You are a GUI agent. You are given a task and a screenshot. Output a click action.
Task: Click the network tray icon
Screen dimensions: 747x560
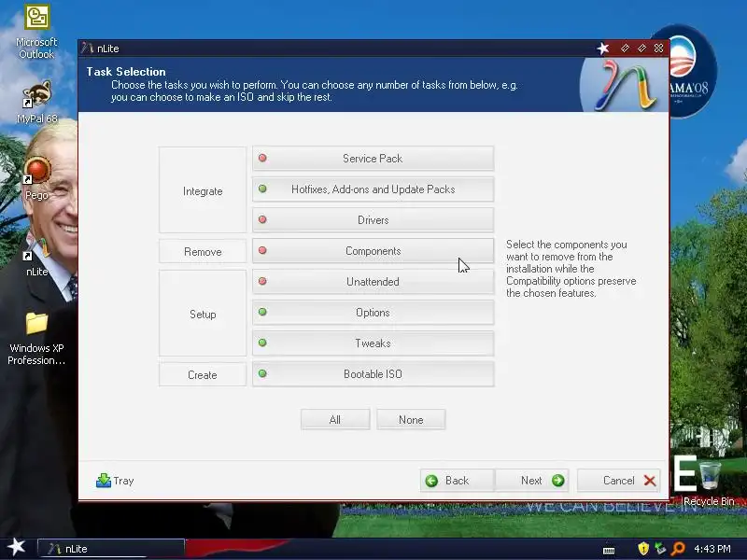(660, 549)
